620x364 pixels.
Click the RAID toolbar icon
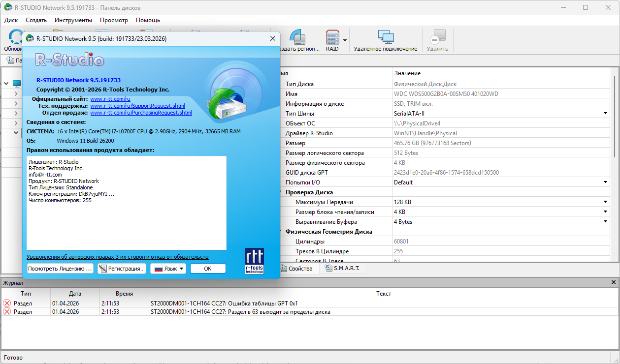pyautogui.click(x=332, y=38)
